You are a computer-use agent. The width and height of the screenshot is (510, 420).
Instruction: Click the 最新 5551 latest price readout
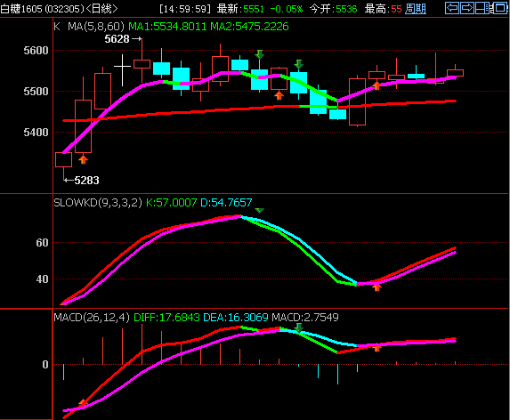coord(240,9)
